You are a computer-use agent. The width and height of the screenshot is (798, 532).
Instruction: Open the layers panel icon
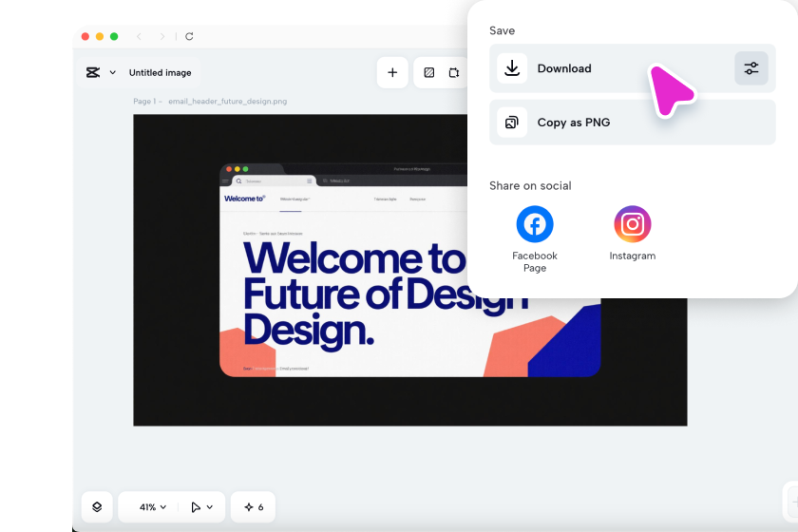point(97,506)
